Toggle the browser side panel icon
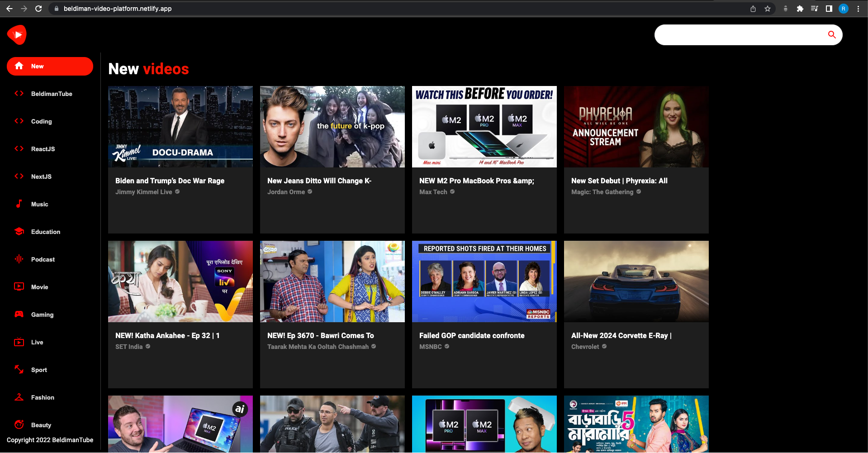This screenshot has width=868, height=453. click(x=829, y=9)
